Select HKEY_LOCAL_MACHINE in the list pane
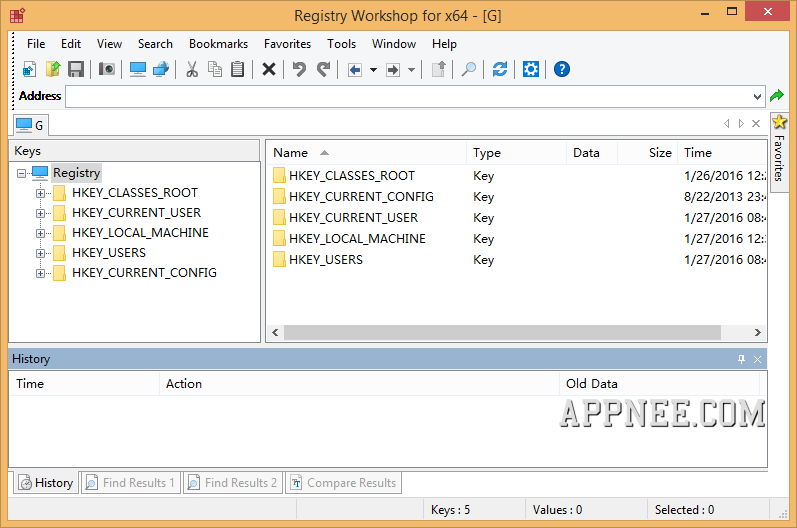The image size is (797, 528). coord(357,239)
